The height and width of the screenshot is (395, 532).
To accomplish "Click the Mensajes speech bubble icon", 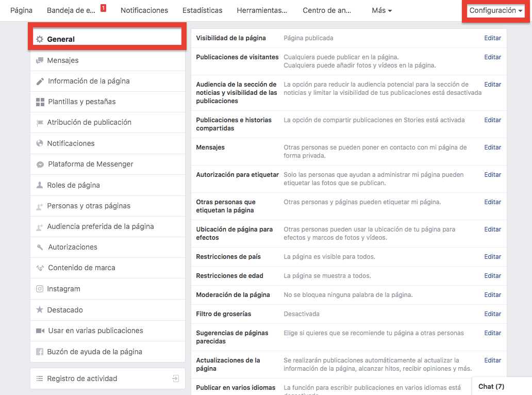I will [40, 60].
